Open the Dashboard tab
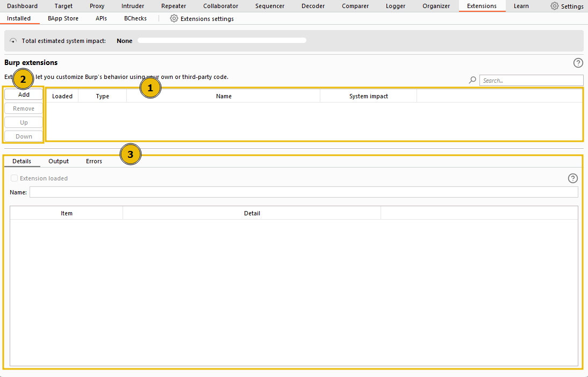Image resolution: width=588 pixels, height=377 pixels. tap(23, 6)
